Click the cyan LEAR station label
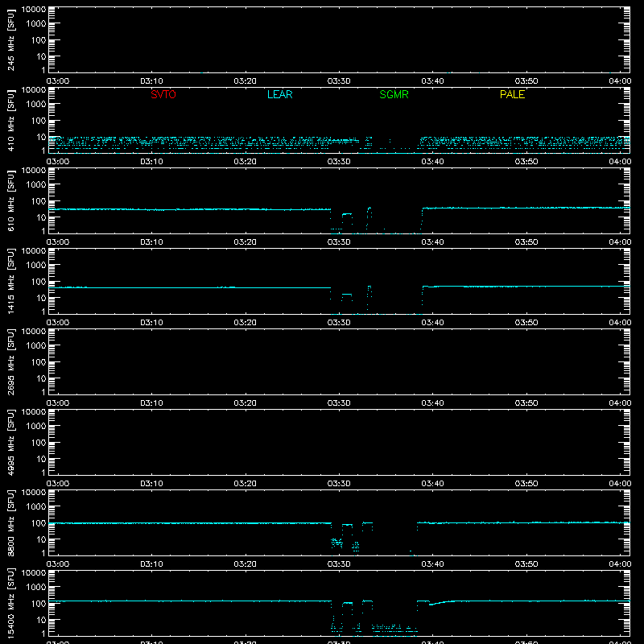 [x=279, y=94]
